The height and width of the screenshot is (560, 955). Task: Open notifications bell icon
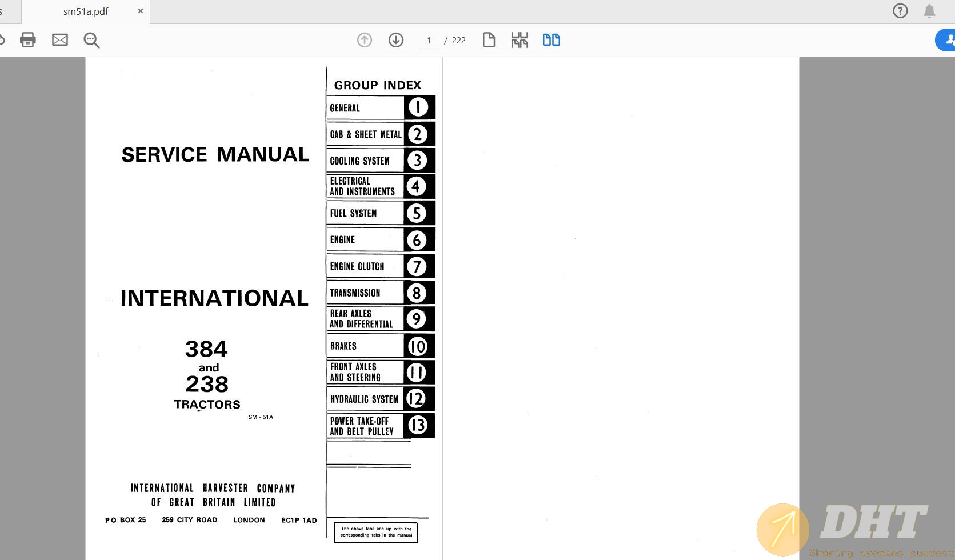click(x=929, y=11)
